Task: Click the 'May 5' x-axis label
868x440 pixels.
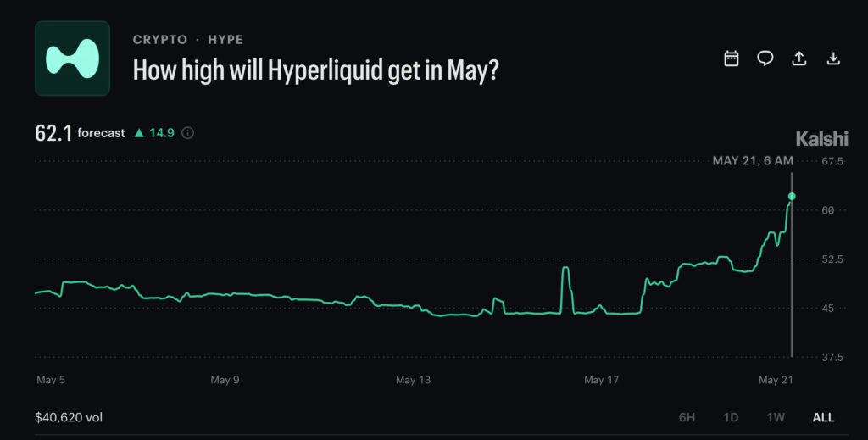Action: coord(50,380)
